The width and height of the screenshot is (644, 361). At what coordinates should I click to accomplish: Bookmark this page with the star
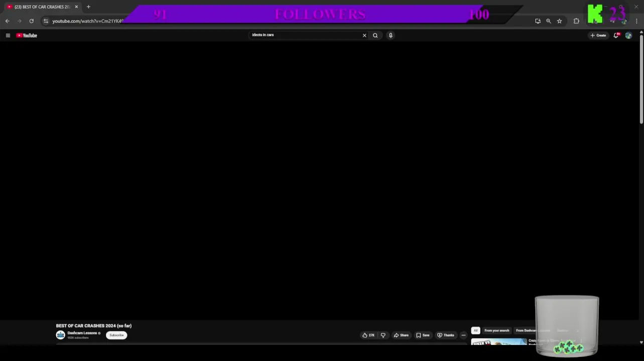point(559,21)
